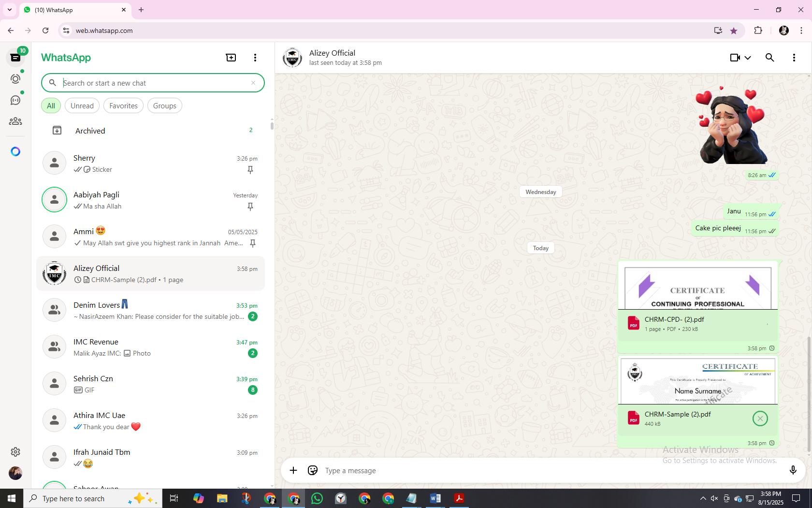Open the Alizey Official chat row
The image size is (812, 508).
click(150, 273)
